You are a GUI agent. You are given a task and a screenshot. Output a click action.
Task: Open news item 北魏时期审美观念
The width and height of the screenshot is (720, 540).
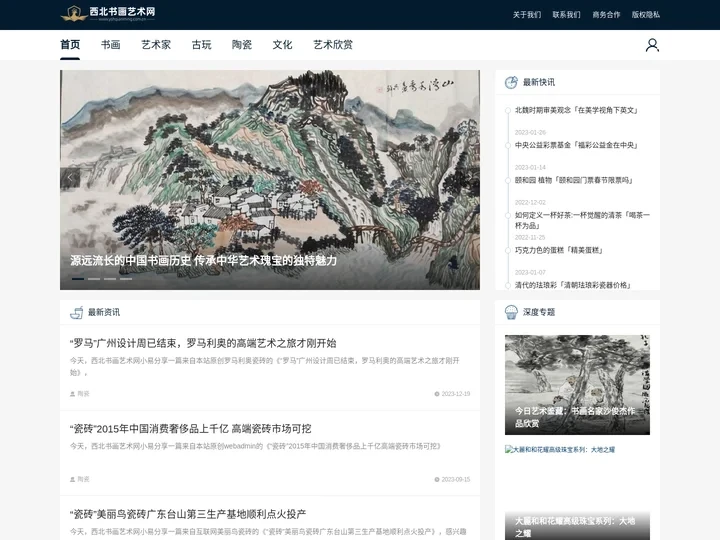576,110
